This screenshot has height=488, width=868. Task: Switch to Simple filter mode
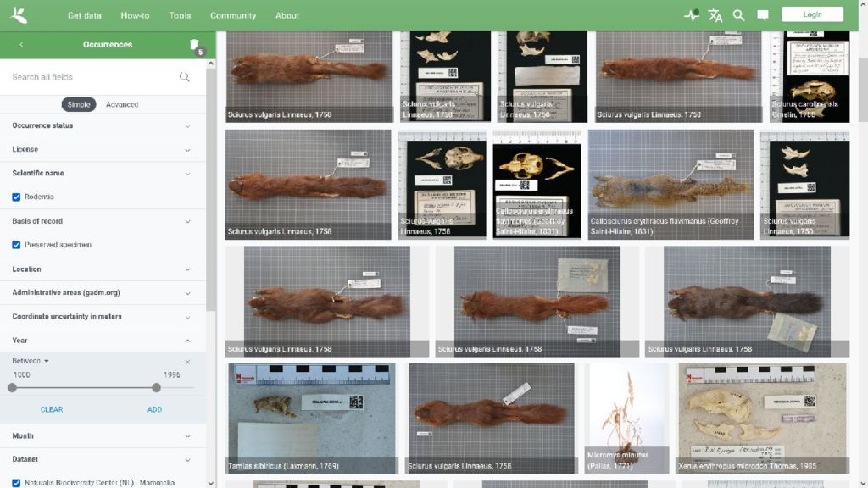coord(79,104)
